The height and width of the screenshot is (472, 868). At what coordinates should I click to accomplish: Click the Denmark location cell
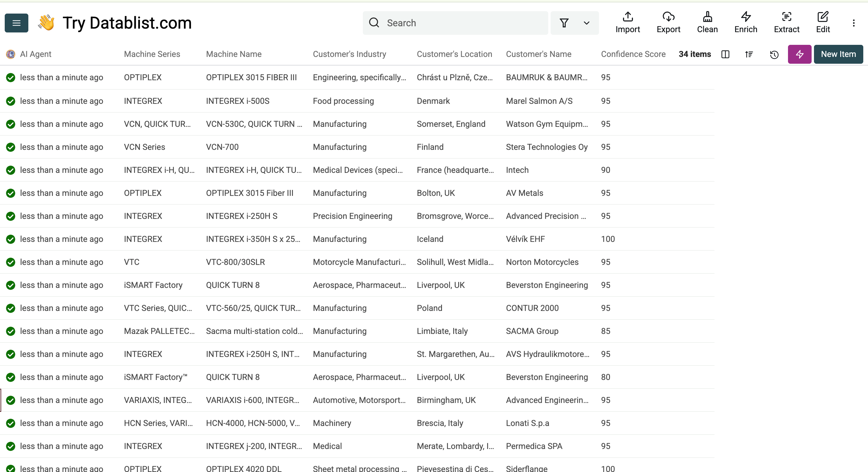(x=433, y=101)
